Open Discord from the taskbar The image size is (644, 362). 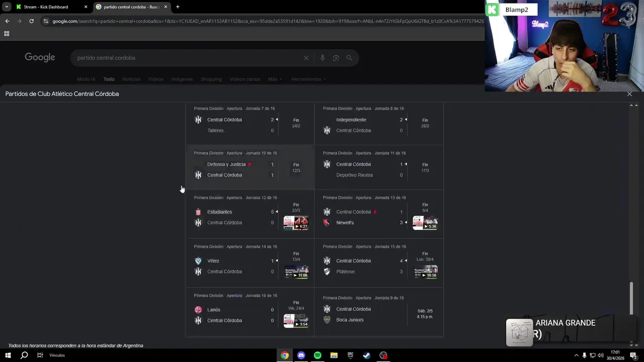[301, 355]
